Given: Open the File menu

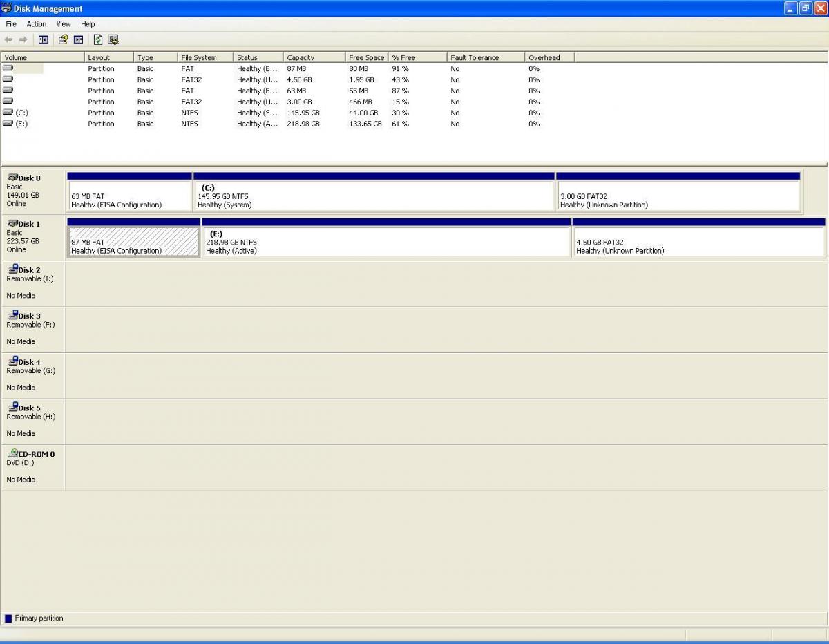Looking at the screenshot, I should [11, 24].
